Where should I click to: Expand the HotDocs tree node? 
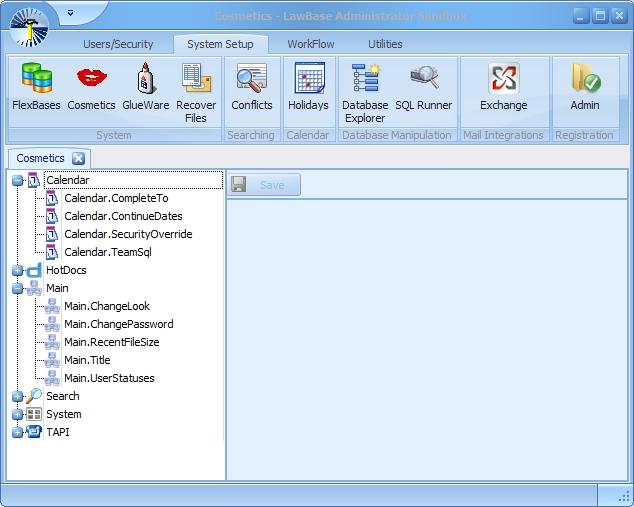coord(17,270)
